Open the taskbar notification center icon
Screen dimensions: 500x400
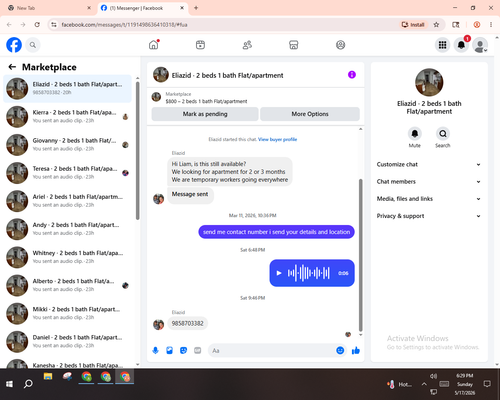point(487,384)
